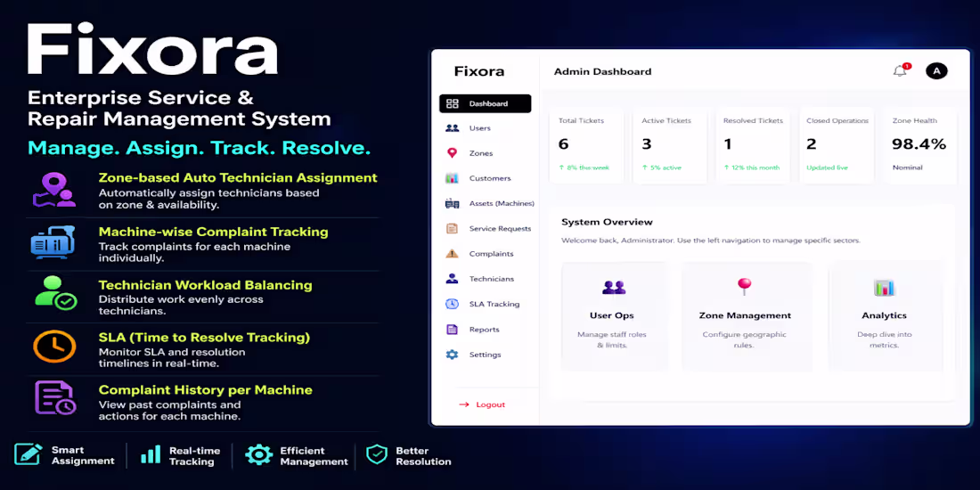Click the Machine-wise Complaint Tracking machine icon
Screen dimensions: 980x490
(x=53, y=242)
